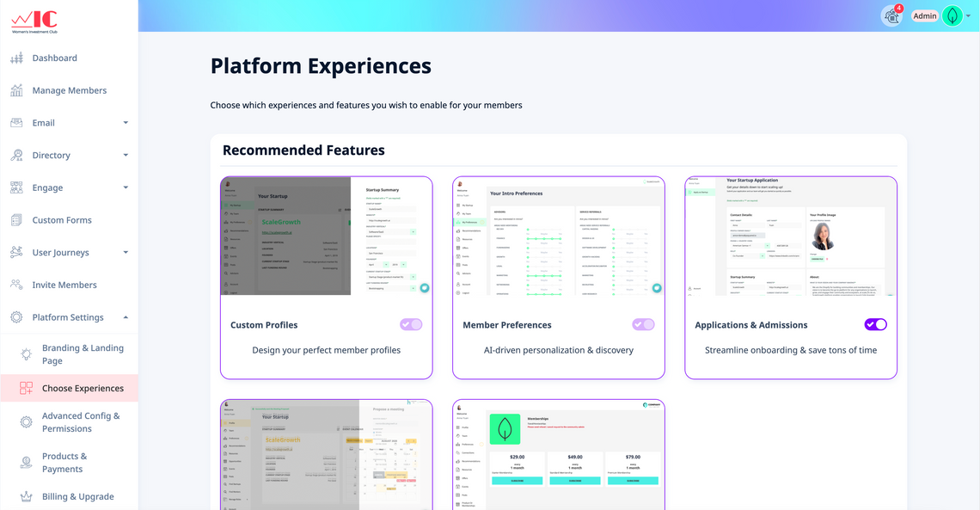This screenshot has height=510, width=980.
Task: Click the Engage icon in sidebar
Action: (17, 188)
